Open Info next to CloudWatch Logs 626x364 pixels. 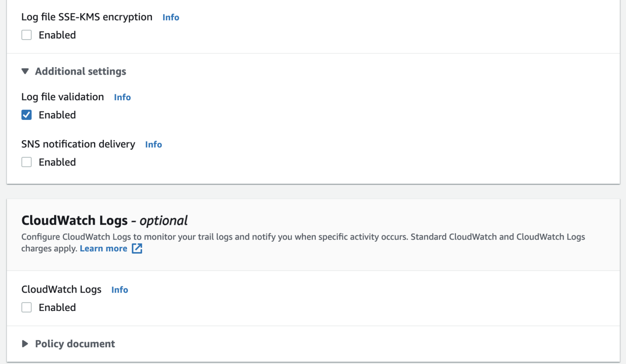pyautogui.click(x=119, y=289)
